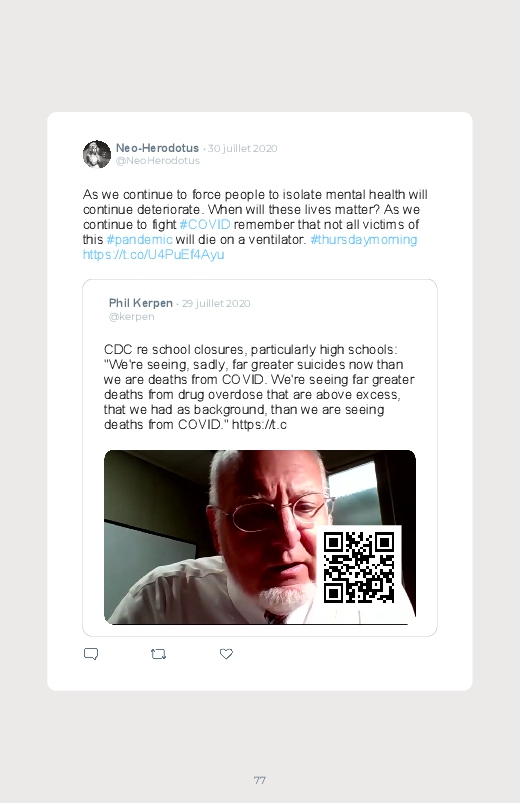Click the 30 juillet 2020 timestamp

click(x=242, y=149)
